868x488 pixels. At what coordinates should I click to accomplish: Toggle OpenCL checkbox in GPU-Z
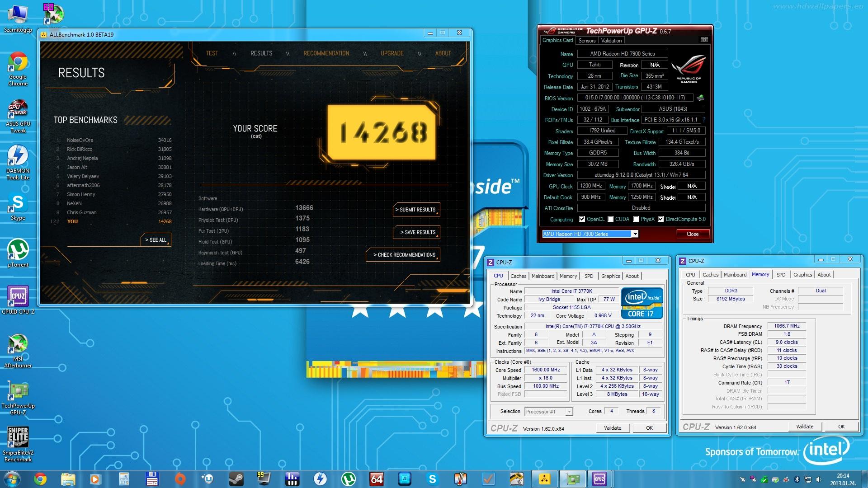point(582,219)
